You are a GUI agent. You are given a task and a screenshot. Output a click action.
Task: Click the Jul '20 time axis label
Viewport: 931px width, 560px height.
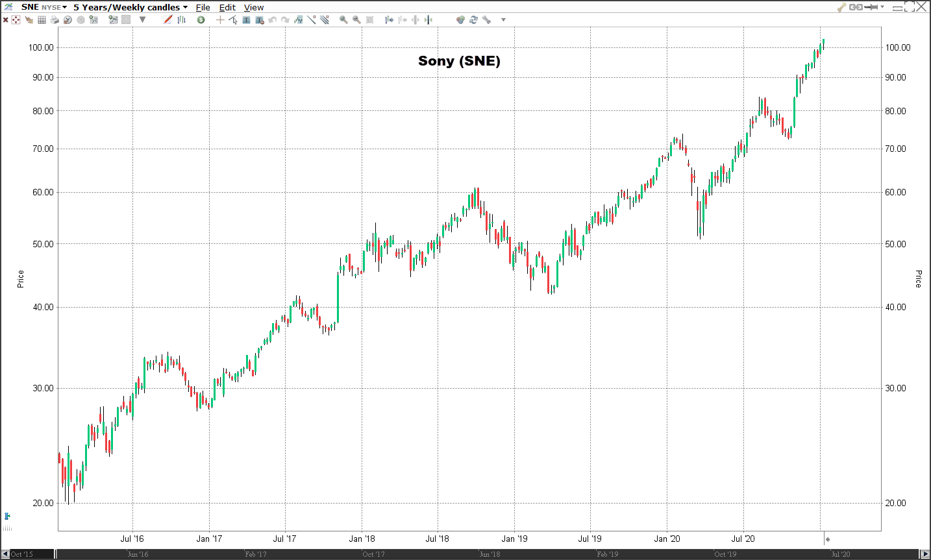pyautogui.click(x=743, y=539)
